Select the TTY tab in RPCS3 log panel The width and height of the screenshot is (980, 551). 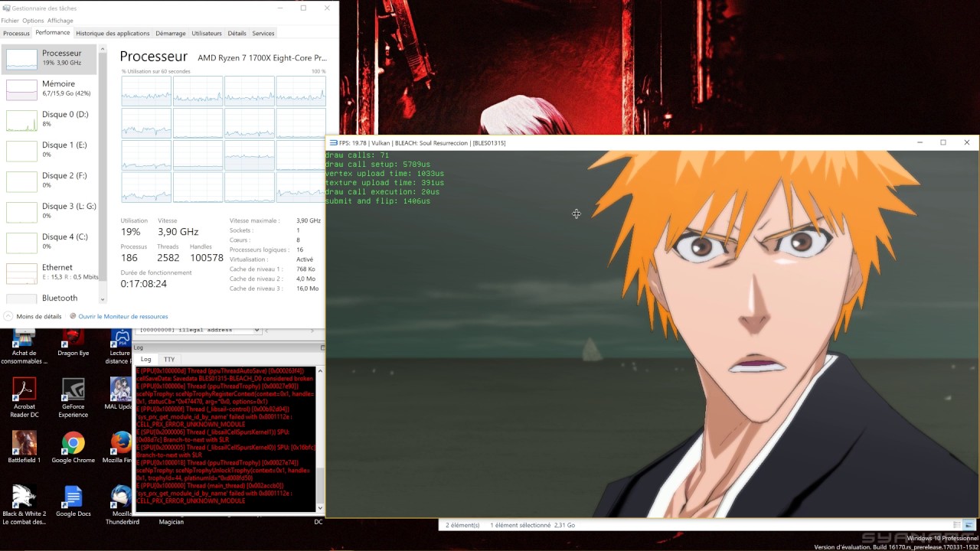pos(169,359)
